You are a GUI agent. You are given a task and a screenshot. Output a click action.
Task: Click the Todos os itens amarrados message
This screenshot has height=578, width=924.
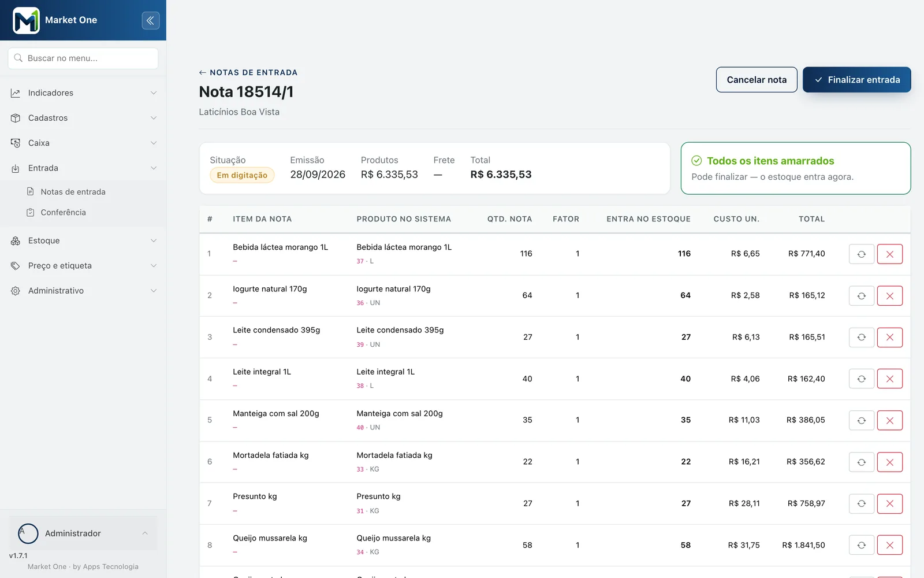point(770,161)
